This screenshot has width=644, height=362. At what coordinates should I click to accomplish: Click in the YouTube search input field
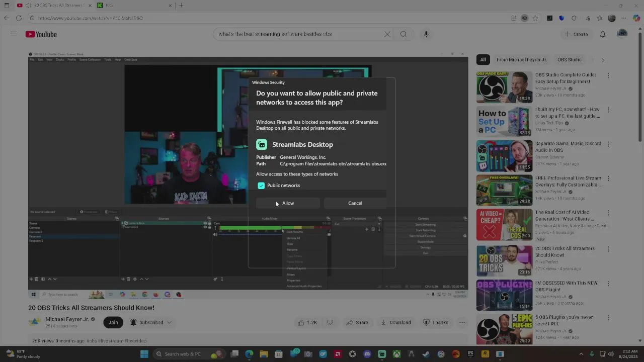(x=299, y=34)
